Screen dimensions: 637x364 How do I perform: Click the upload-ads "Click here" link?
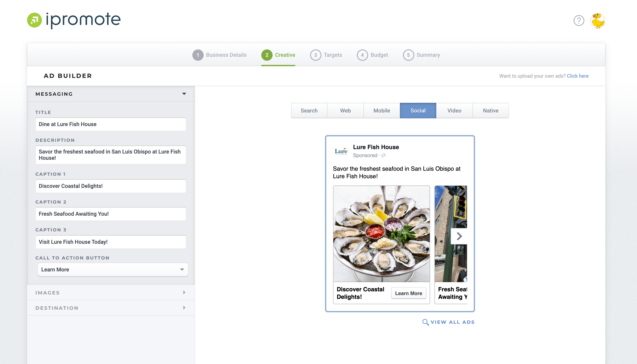[577, 76]
